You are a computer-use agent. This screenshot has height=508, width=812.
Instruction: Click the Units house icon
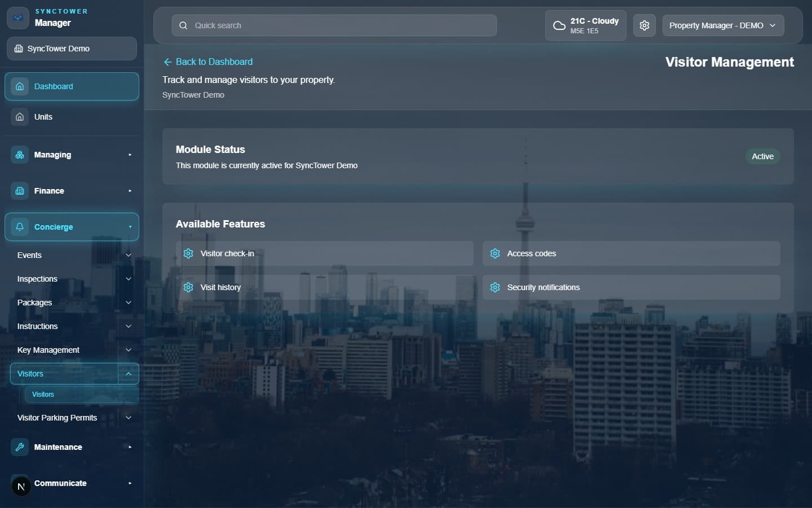click(x=20, y=117)
